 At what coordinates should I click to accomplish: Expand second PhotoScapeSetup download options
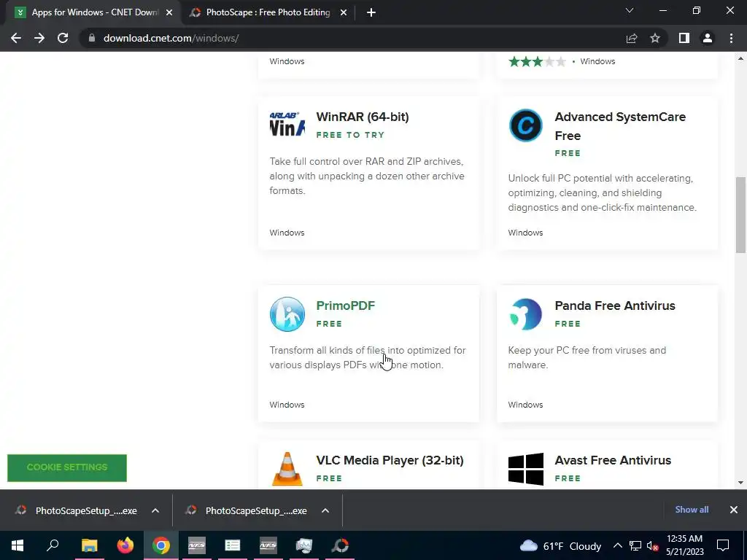tap(325, 510)
